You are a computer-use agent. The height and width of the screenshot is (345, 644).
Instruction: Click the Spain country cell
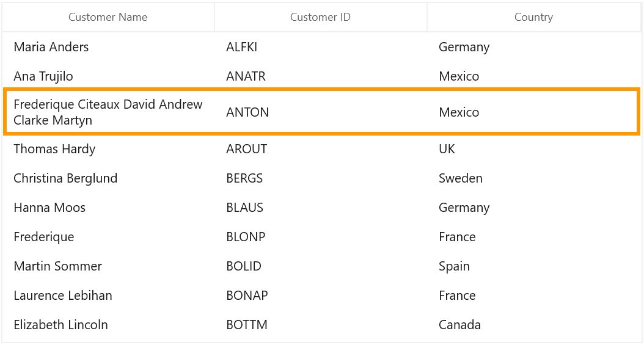(534, 266)
